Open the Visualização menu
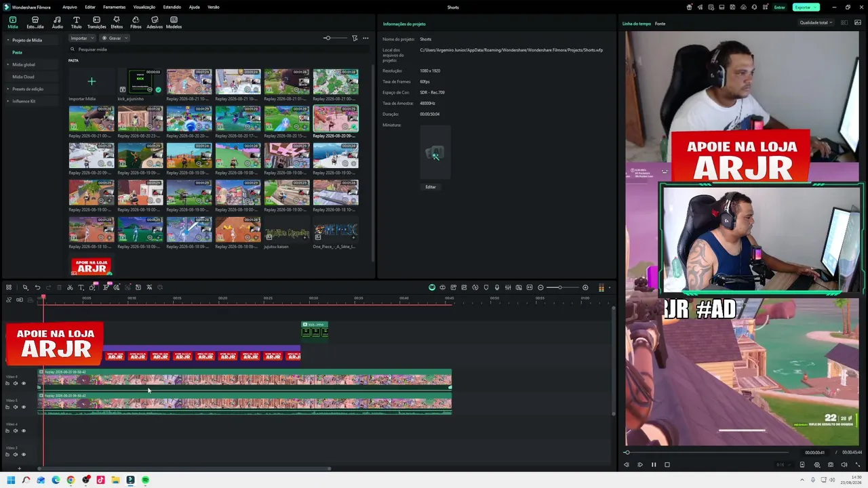This screenshot has height=488, width=868. pyautogui.click(x=144, y=7)
